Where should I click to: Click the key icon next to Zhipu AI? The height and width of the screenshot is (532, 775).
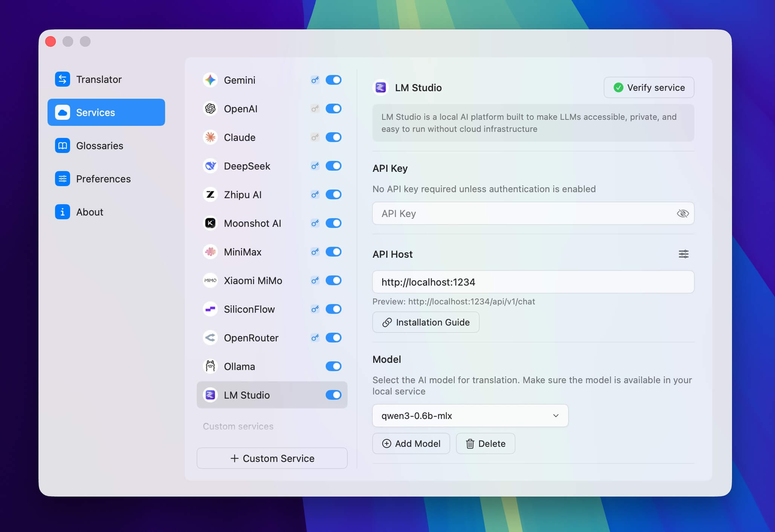point(315,194)
